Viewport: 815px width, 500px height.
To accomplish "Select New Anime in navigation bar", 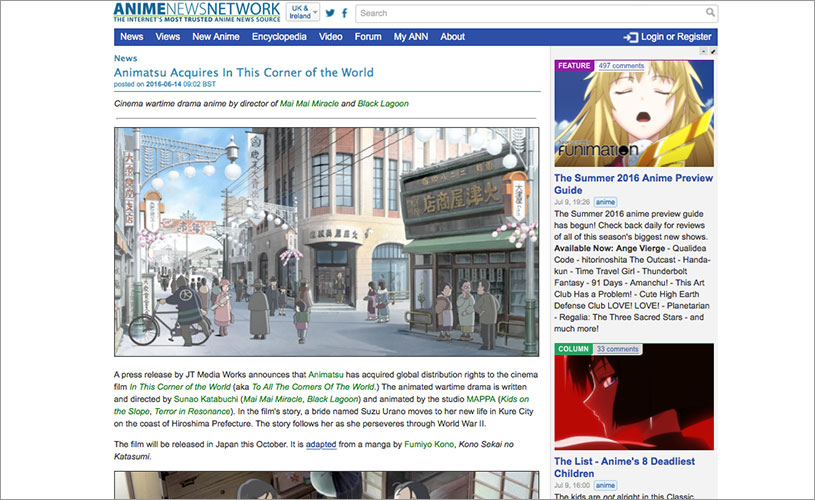I will (216, 37).
